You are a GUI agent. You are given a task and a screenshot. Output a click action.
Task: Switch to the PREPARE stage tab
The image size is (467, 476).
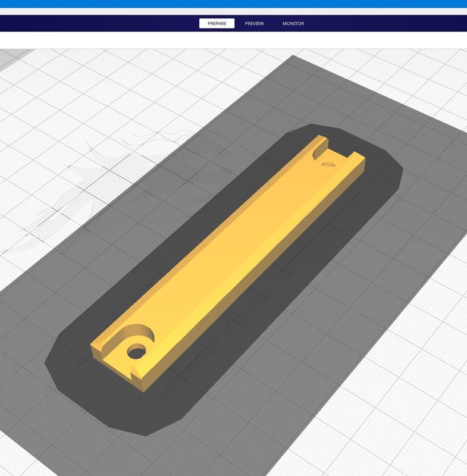click(x=217, y=23)
